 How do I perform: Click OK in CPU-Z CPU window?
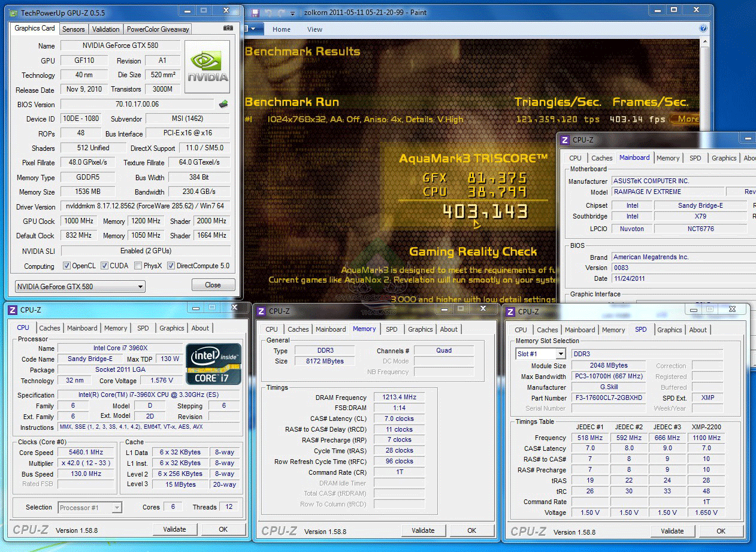tap(223, 529)
